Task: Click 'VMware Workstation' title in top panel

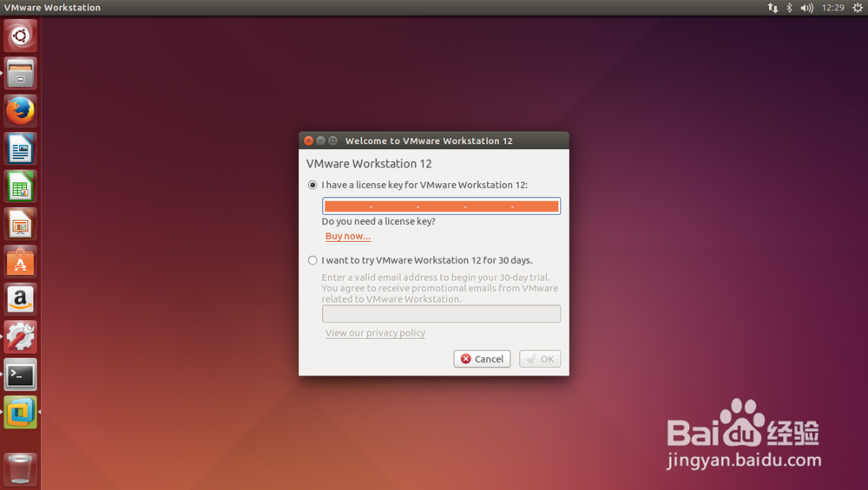Action: coord(53,8)
